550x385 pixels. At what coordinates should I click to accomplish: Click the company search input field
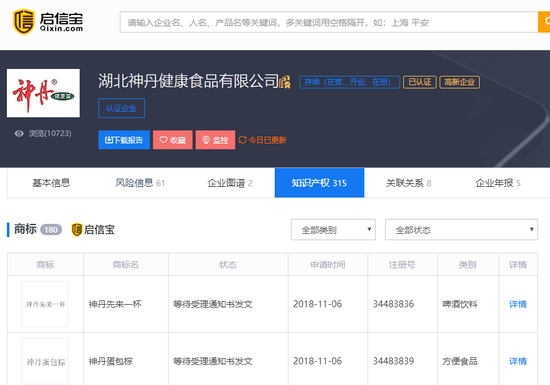click(329, 22)
